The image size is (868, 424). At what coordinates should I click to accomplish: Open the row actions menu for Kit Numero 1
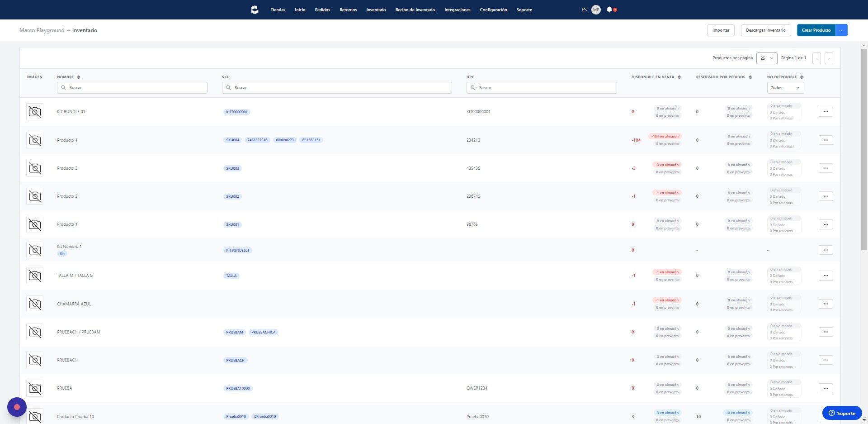tap(826, 250)
